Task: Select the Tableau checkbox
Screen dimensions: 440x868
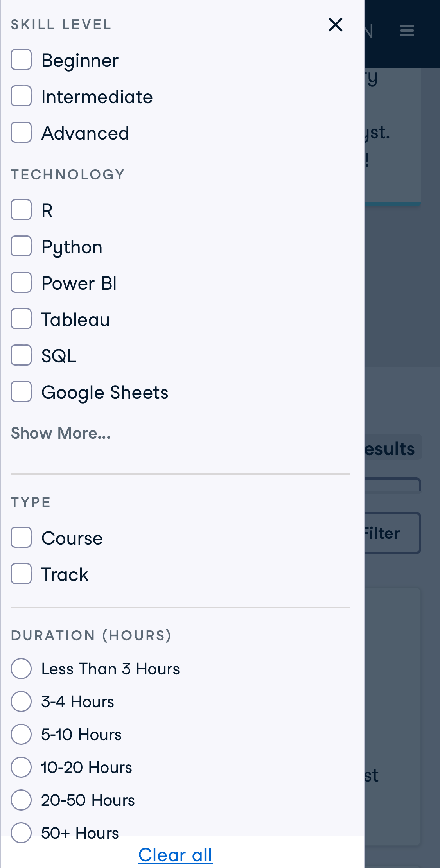Action: coord(21,319)
